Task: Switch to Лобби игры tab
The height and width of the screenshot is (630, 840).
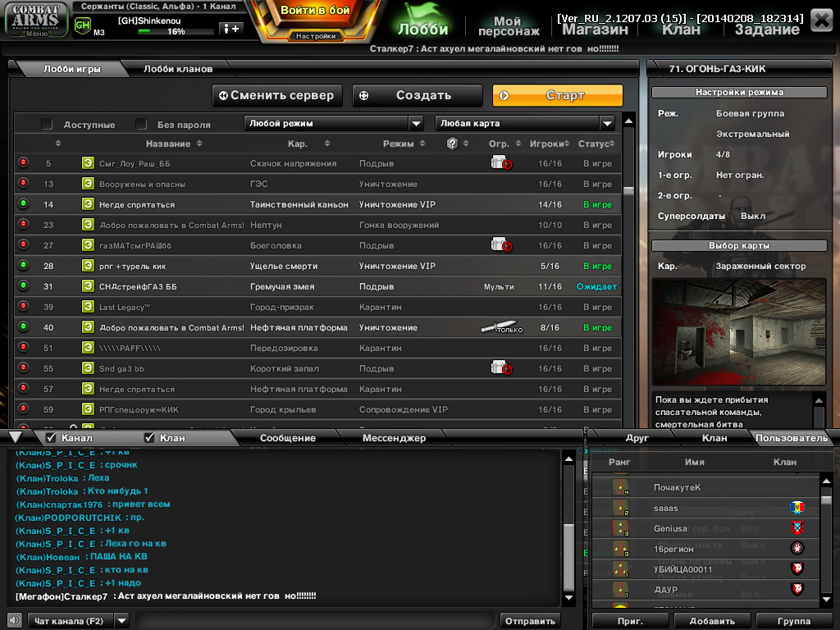Action: click(72, 69)
